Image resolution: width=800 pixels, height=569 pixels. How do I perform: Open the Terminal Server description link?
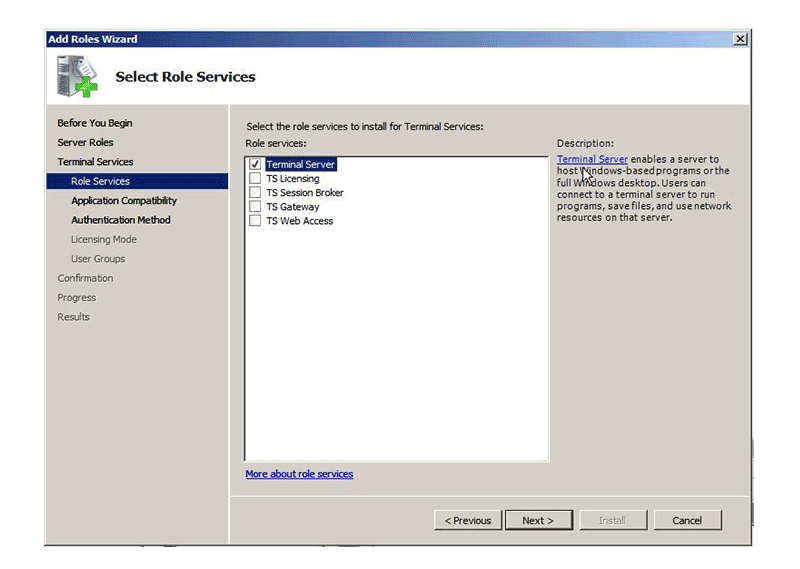592,159
